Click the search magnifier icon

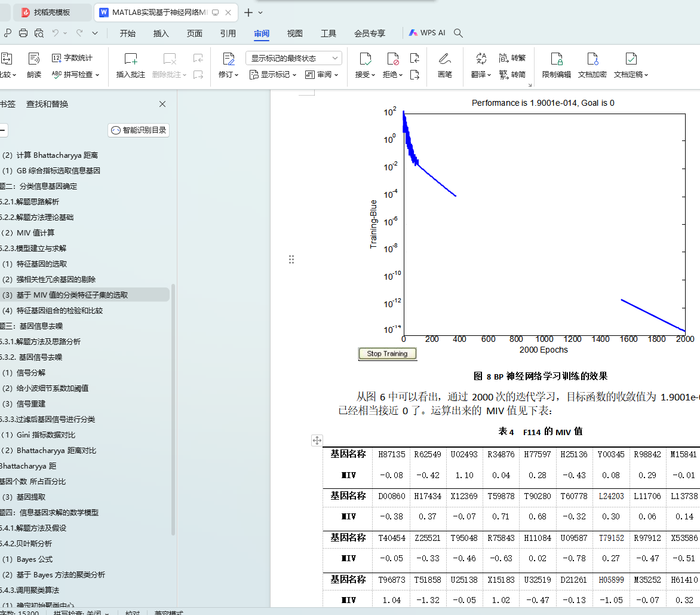(458, 33)
